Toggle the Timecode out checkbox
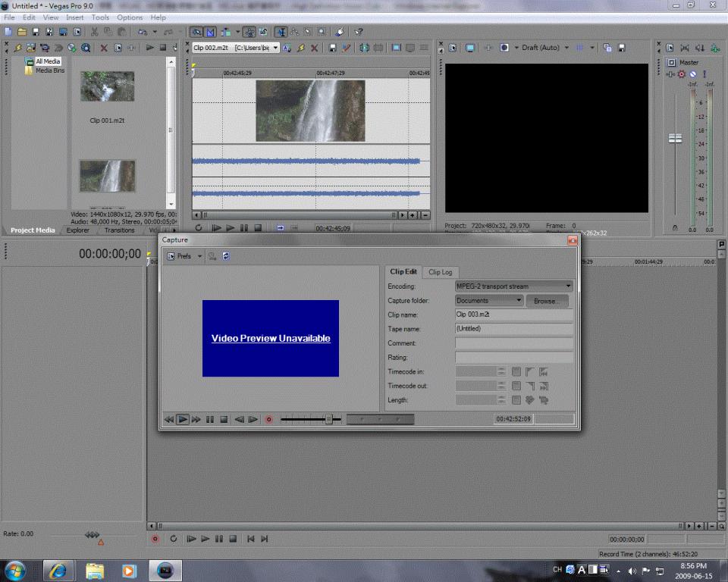 (516, 386)
